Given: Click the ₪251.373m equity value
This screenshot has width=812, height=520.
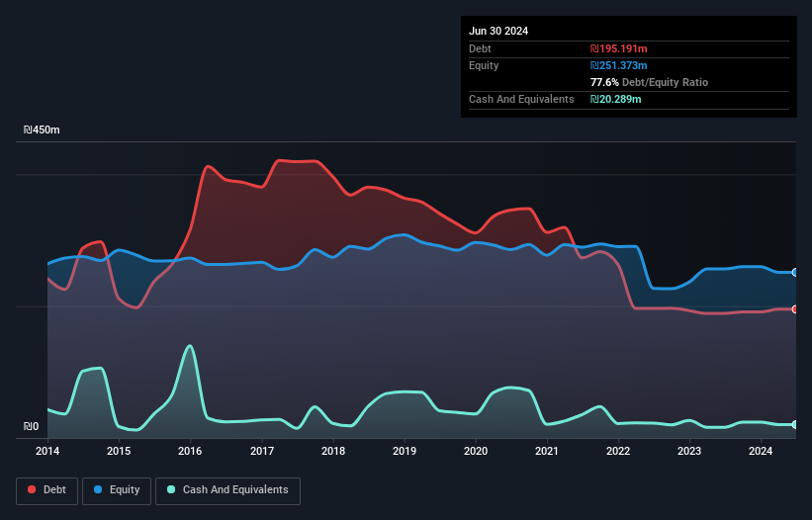Looking at the screenshot, I should [619, 65].
